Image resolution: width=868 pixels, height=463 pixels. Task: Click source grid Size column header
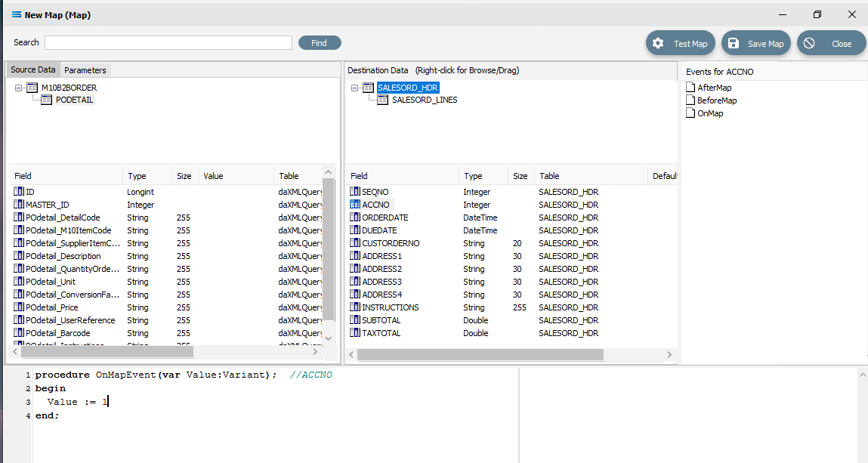pyautogui.click(x=185, y=176)
